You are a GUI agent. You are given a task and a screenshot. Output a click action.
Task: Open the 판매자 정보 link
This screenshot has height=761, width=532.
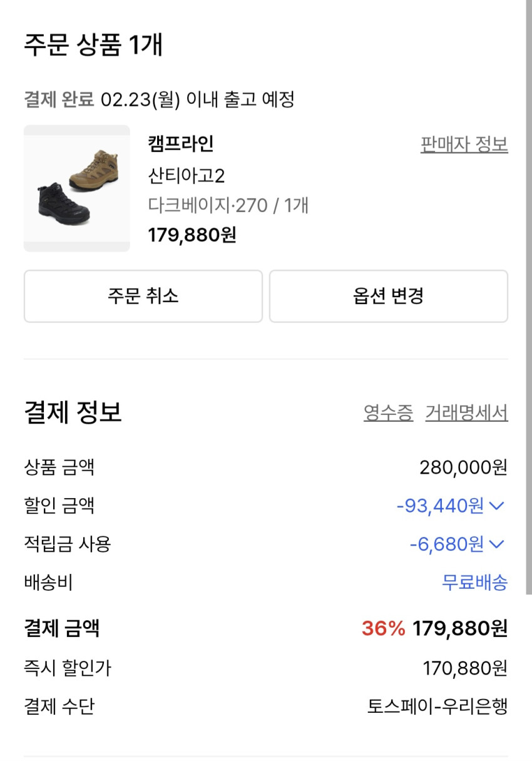464,145
